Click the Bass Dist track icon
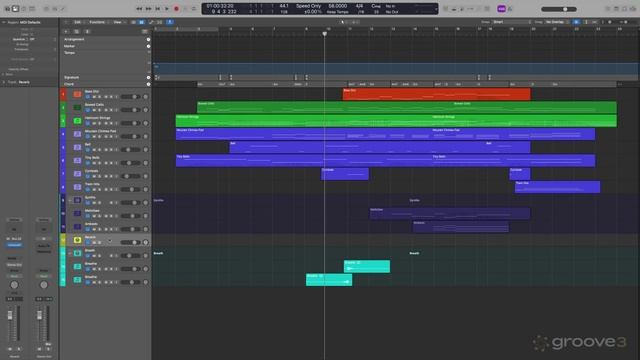 (77, 94)
